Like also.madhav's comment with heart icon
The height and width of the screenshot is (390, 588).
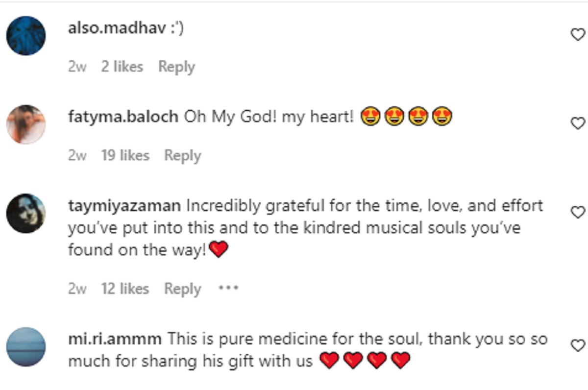[x=579, y=35]
